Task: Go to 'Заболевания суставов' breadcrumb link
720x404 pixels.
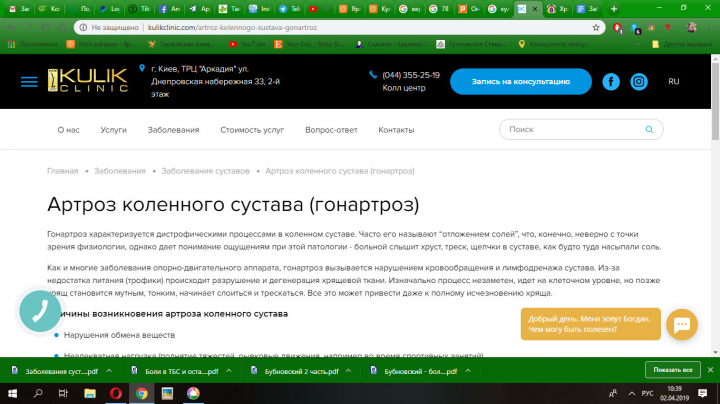Action: pyautogui.click(x=205, y=171)
